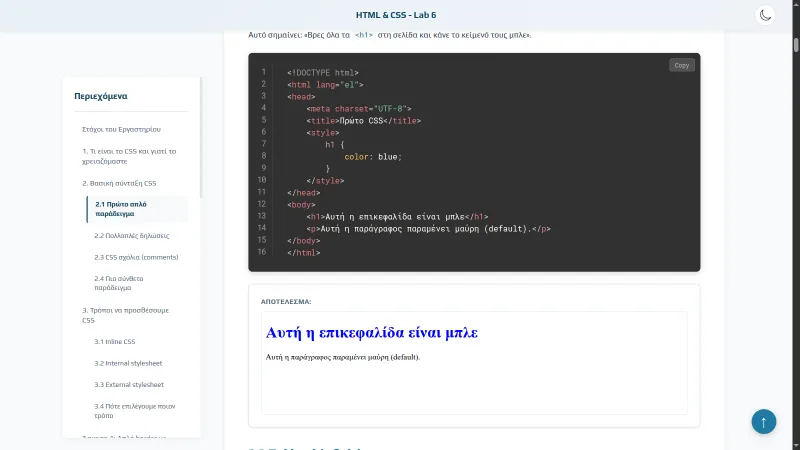Go to '1. Τι είναι το CSS' section
Viewport: 800px width, 450px height.
[x=129, y=156]
